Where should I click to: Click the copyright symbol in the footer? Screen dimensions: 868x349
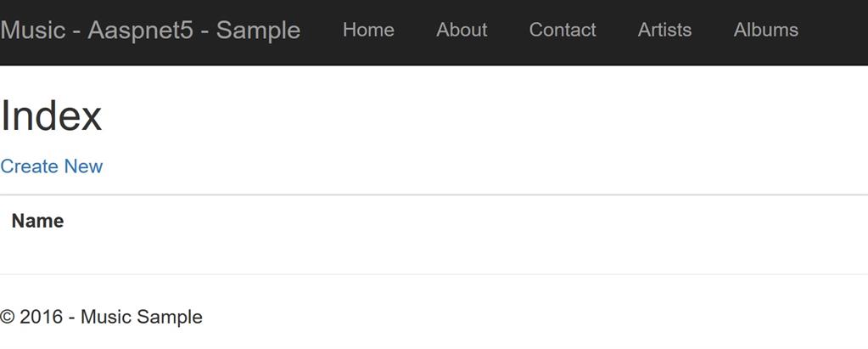tap(7, 318)
